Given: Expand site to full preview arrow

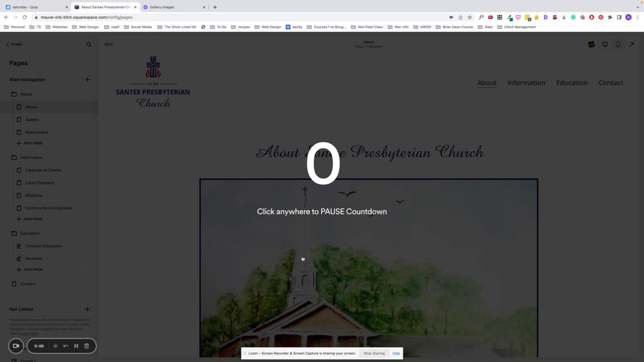Looking at the screenshot, I should tap(631, 44).
